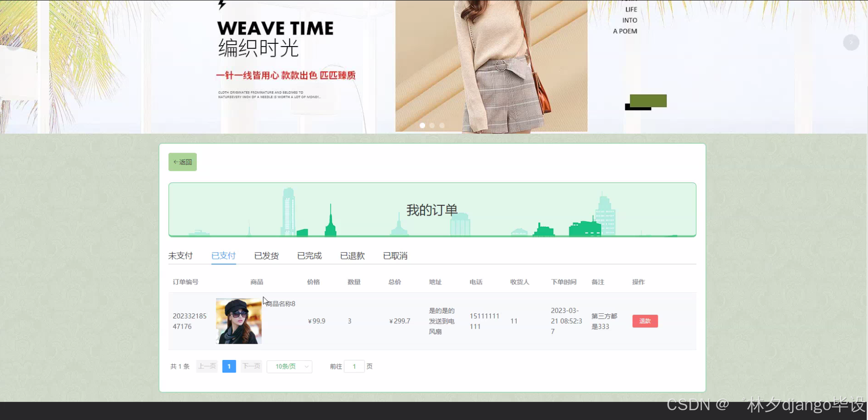The image size is (868, 420).
Task: Switch to the 已退款 orders tab
Action: 352,255
